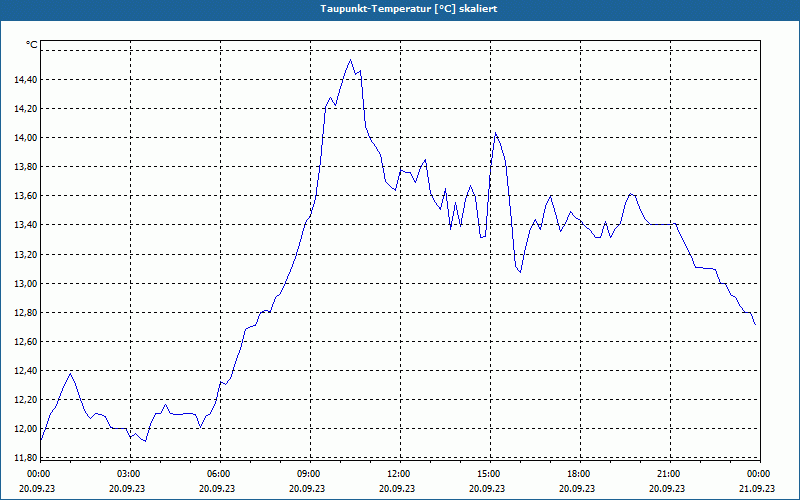Click the 14,20 y-axis label
Viewport: 800px width, 500px height.
(x=25, y=109)
